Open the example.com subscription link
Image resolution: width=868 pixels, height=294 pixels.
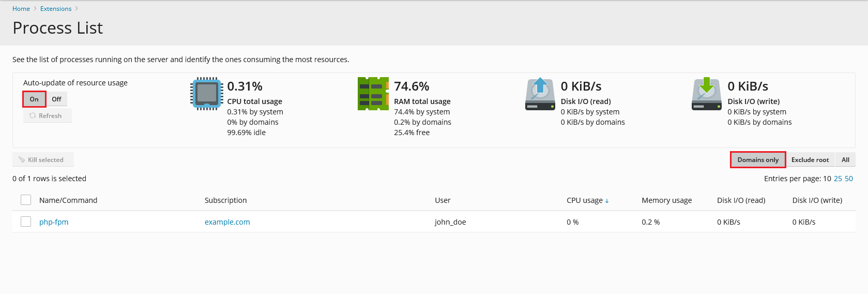click(x=227, y=222)
